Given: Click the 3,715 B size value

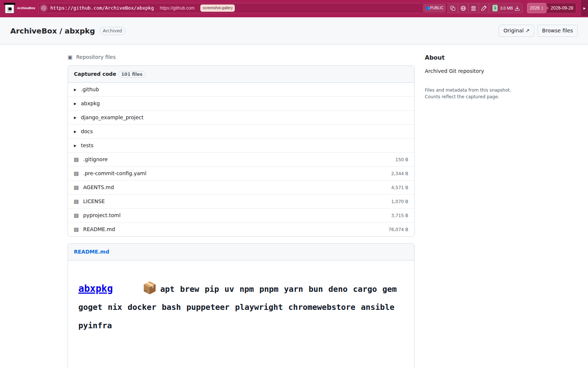Looking at the screenshot, I should pos(399,216).
